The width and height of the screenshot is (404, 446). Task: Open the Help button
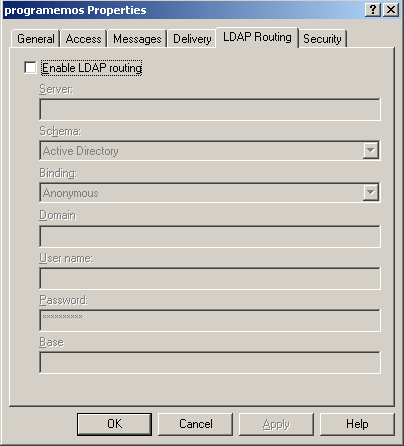point(357,424)
